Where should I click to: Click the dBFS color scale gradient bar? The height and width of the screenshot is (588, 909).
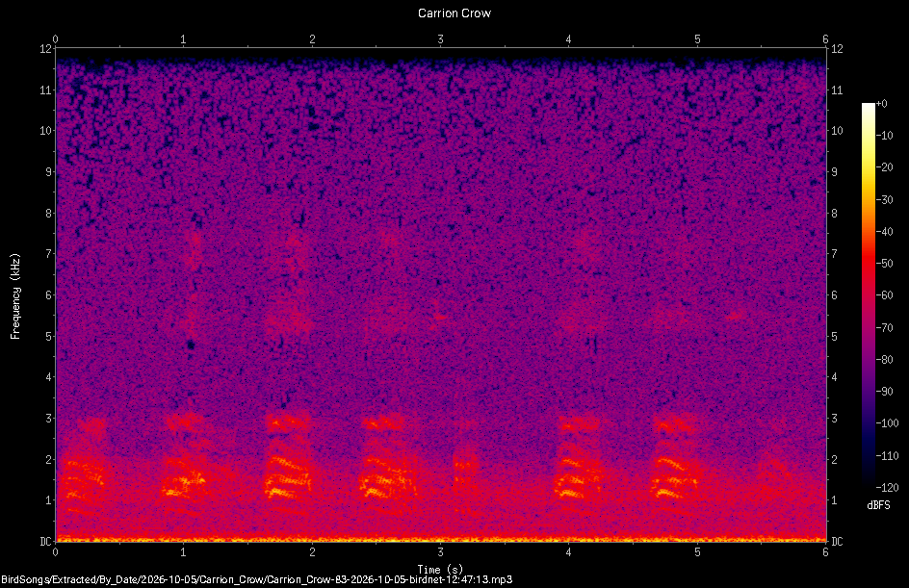pyautogui.click(x=868, y=295)
